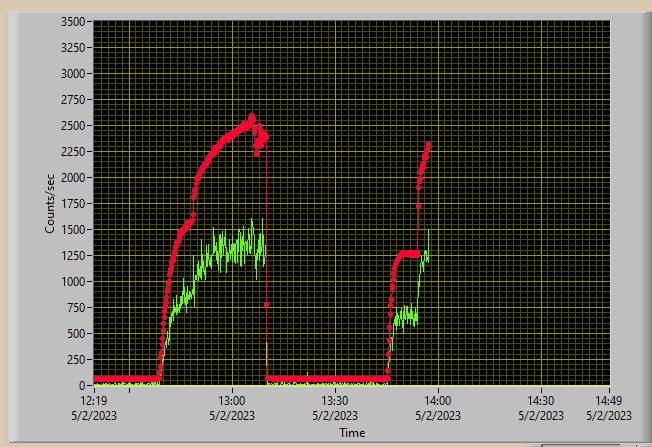
Task: Click the 1750 Y-axis tick label
Action: click(x=73, y=204)
